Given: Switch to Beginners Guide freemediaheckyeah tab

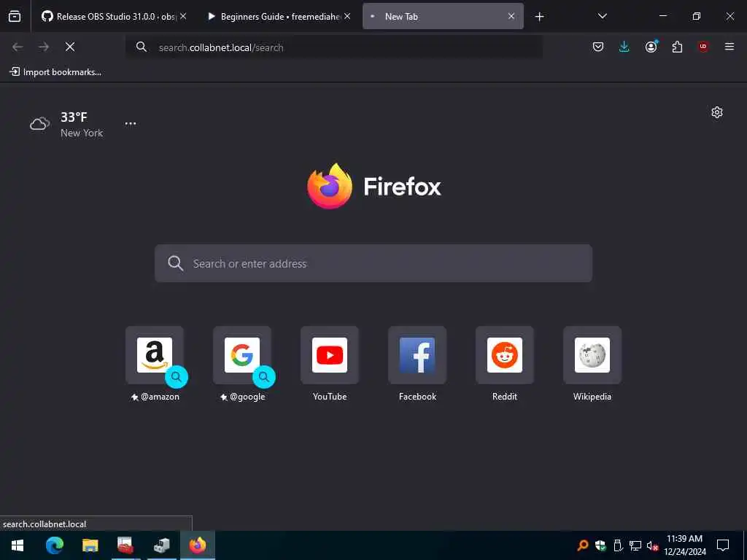Looking at the screenshot, I should coord(280,17).
